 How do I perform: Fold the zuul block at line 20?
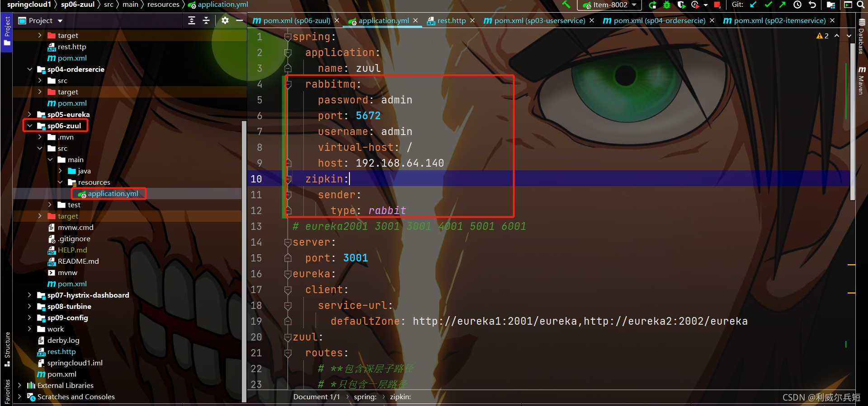click(288, 337)
